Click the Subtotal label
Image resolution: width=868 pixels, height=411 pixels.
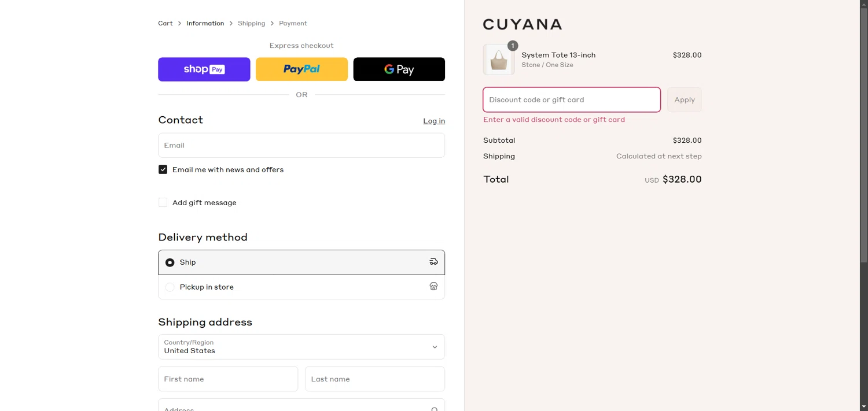[x=499, y=140]
